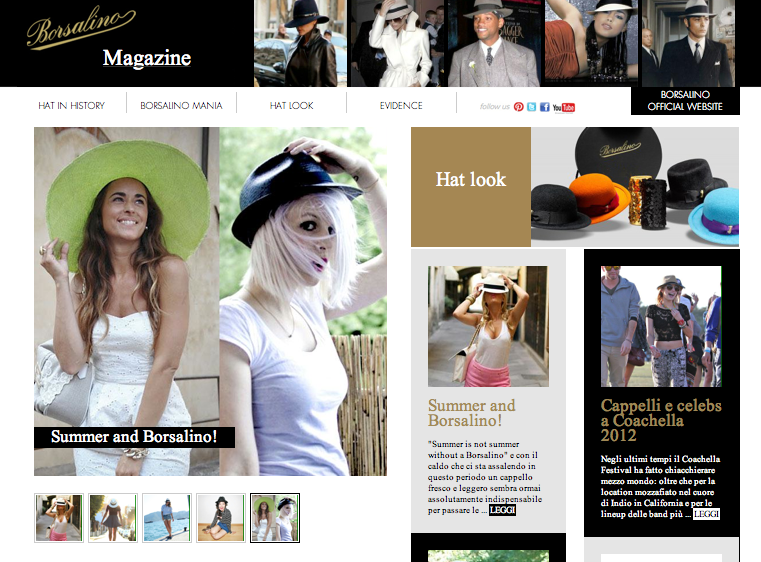Select thumbnail with green hat and navy hat
Image resolution: width=761 pixels, height=562 pixels.
coord(275,518)
